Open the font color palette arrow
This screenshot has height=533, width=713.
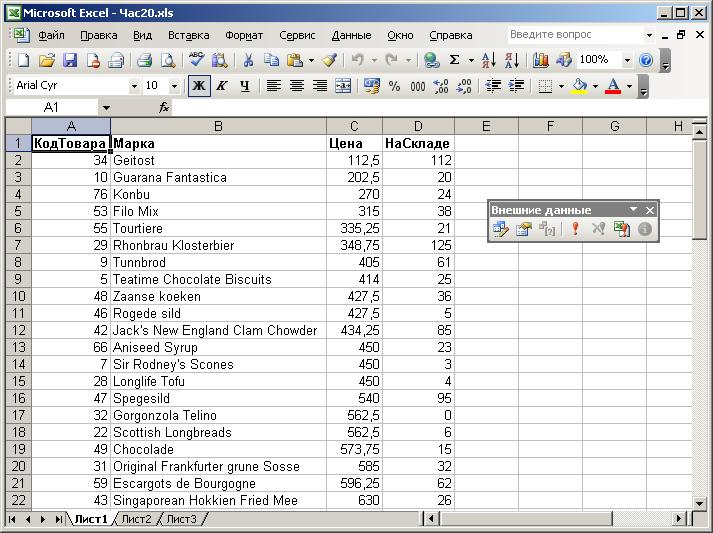[630, 86]
